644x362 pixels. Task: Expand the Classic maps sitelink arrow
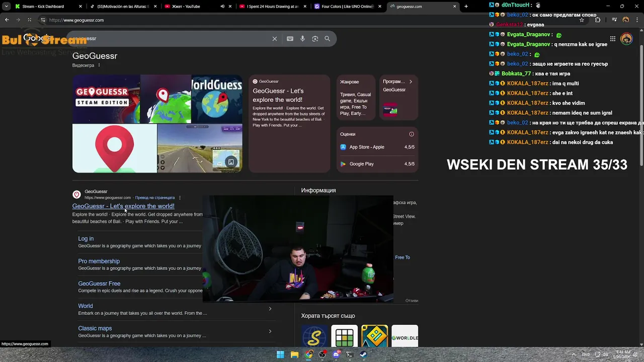(x=270, y=331)
